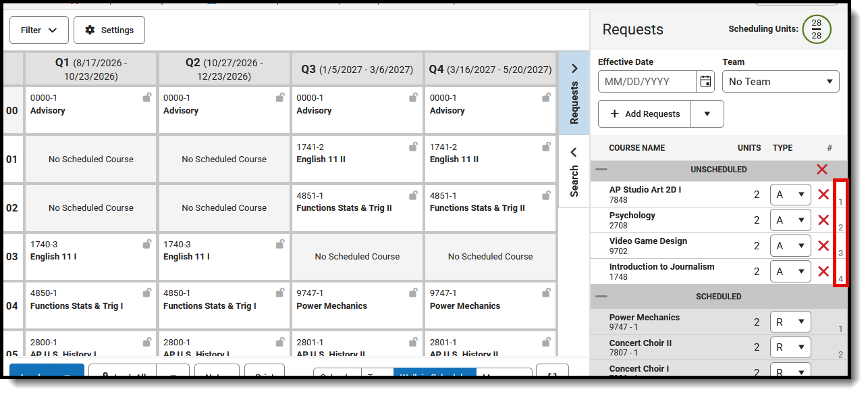
Task: Switch to the Search side tab
Action: [574, 172]
